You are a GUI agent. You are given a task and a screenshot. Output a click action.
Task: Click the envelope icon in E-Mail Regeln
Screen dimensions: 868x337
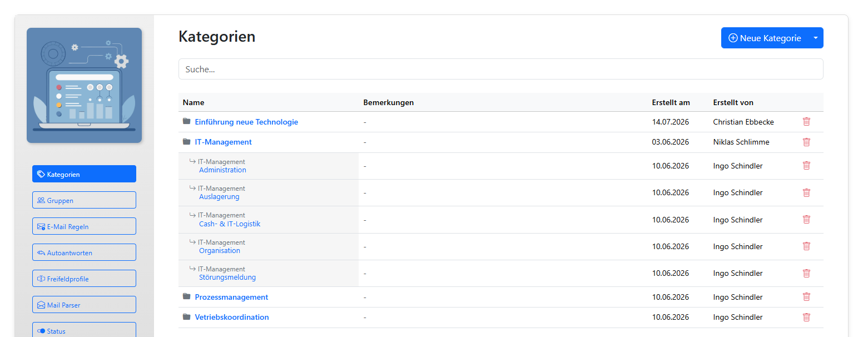(x=41, y=226)
